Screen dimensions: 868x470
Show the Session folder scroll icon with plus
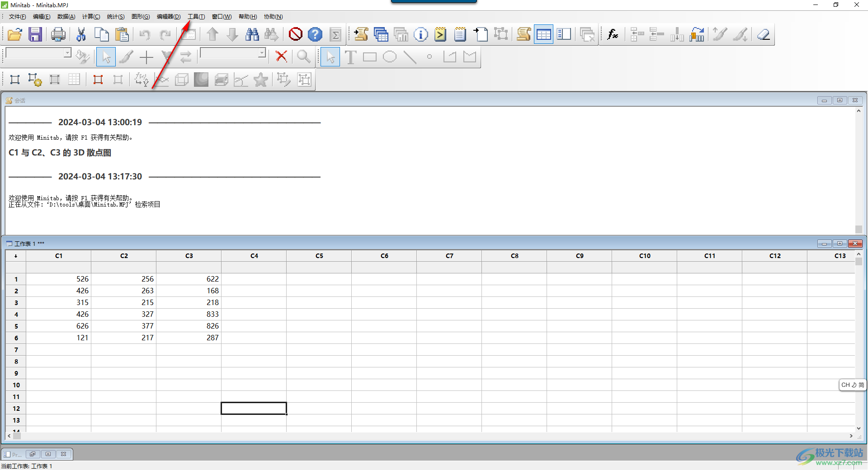(361, 34)
